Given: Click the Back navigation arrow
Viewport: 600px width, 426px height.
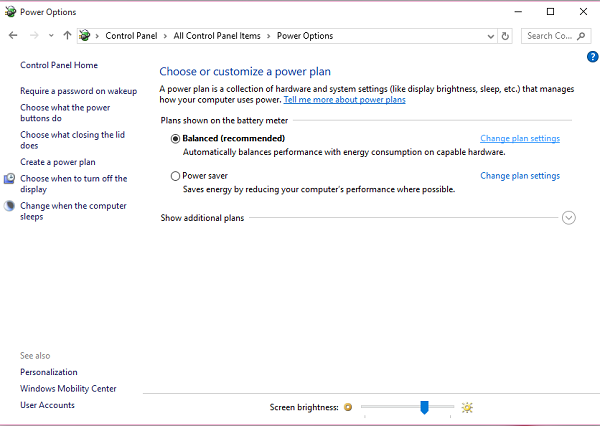Looking at the screenshot, I should pos(13,36).
